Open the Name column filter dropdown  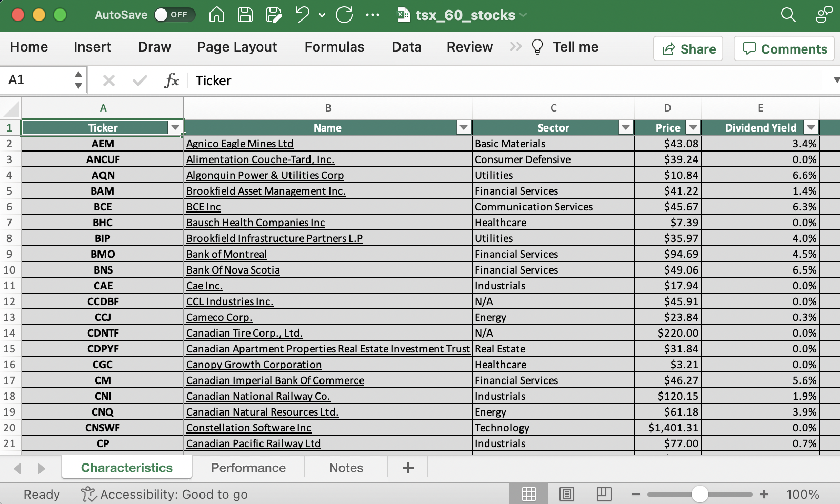pos(464,127)
